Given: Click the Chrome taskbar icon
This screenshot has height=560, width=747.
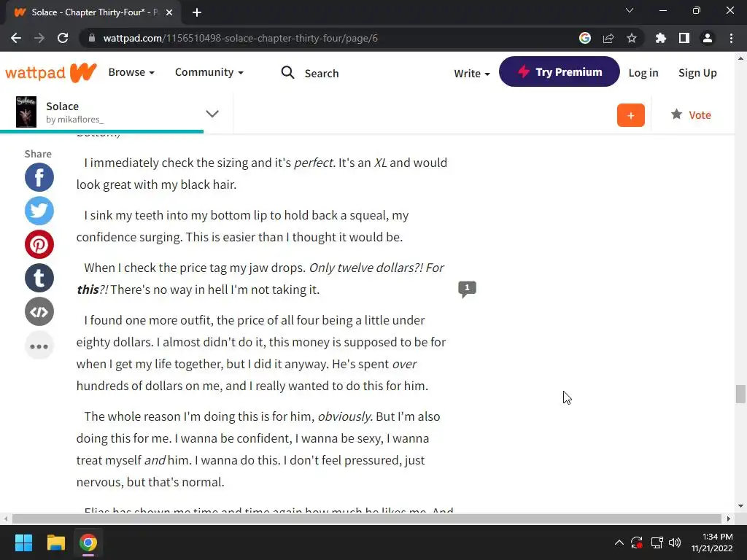Looking at the screenshot, I should pos(88,542).
